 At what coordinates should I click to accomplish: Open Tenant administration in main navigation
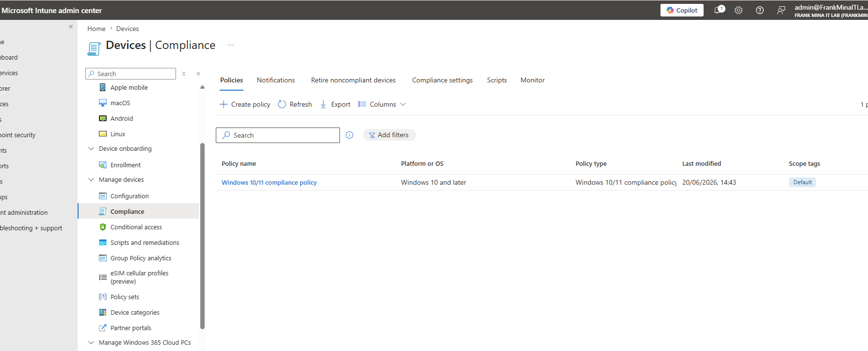[24, 212]
